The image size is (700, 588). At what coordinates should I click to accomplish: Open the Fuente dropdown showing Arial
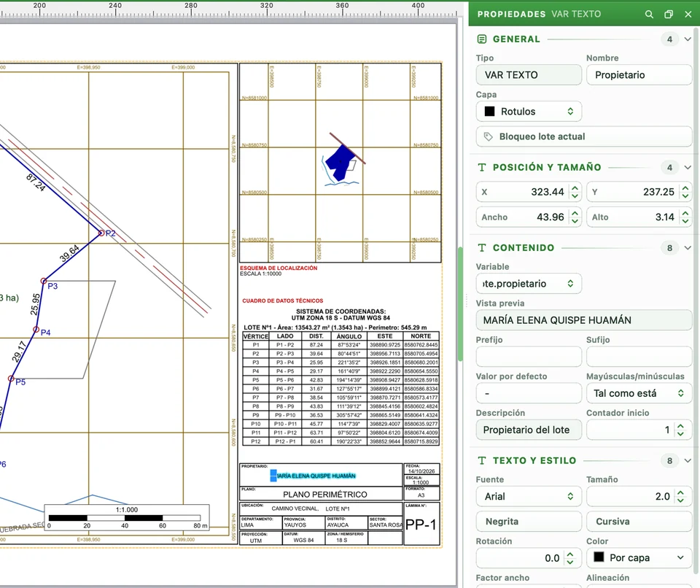(529, 496)
